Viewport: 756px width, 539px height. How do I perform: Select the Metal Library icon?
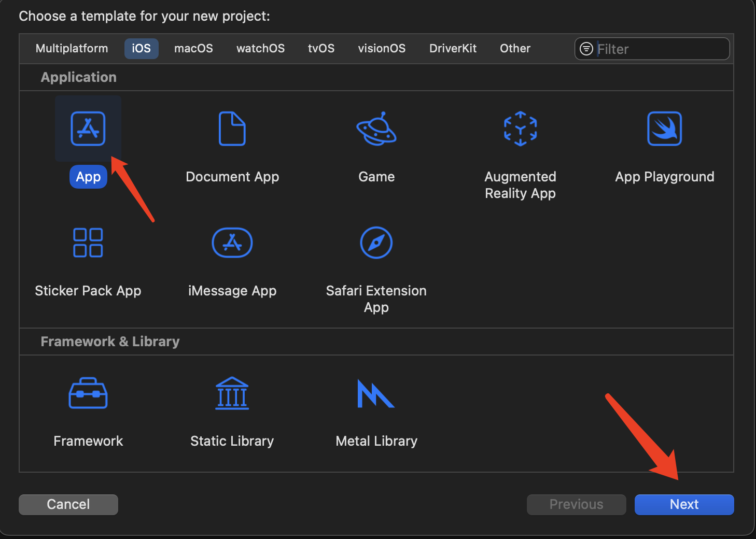376,393
